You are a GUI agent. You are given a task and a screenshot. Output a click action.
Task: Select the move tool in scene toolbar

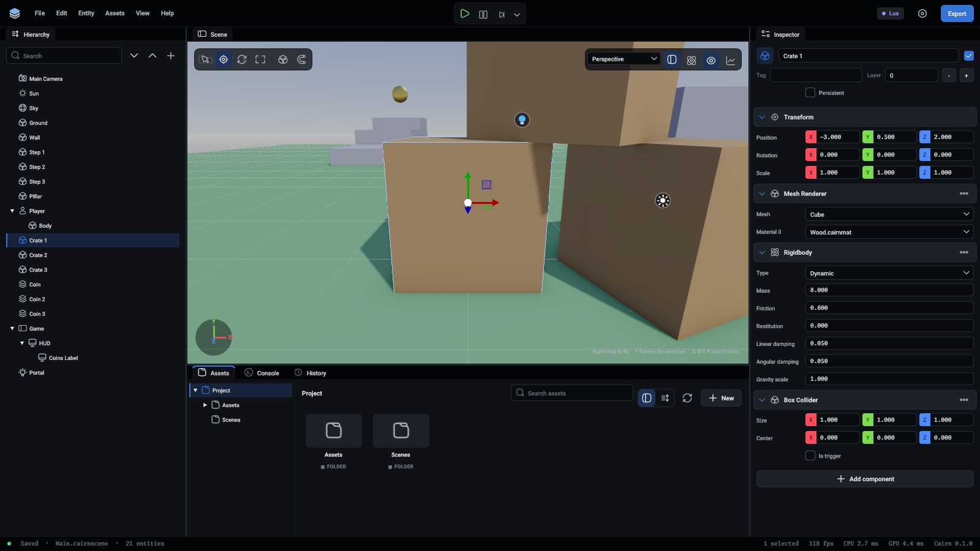(x=224, y=59)
